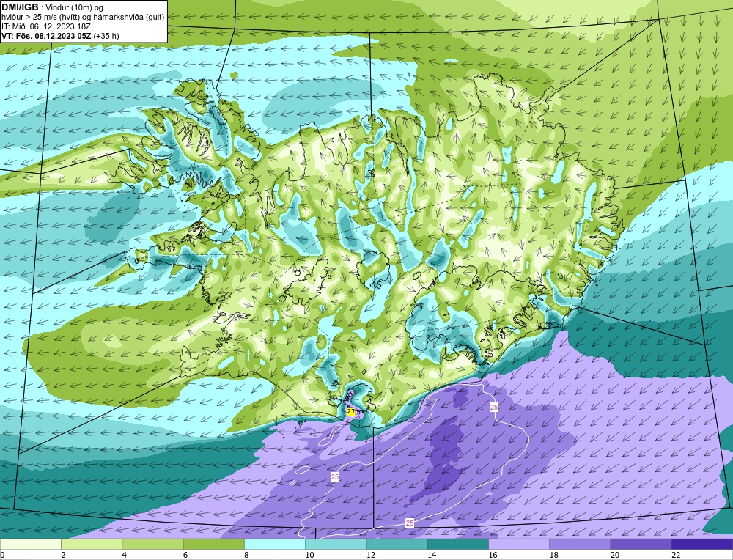
Task: Click the legend scale label 0
Action: pyautogui.click(x=2, y=556)
